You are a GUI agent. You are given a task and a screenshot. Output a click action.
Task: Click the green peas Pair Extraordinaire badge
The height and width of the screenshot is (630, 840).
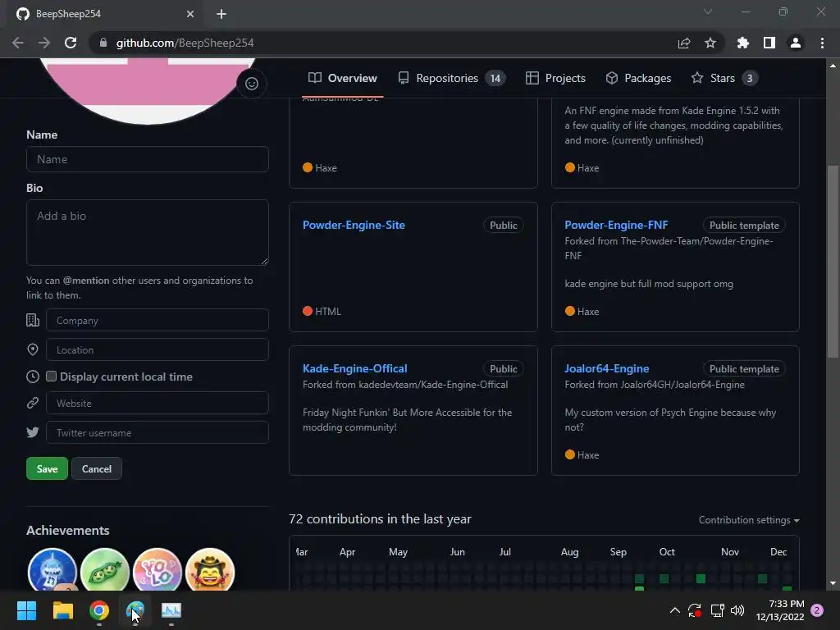point(104,570)
